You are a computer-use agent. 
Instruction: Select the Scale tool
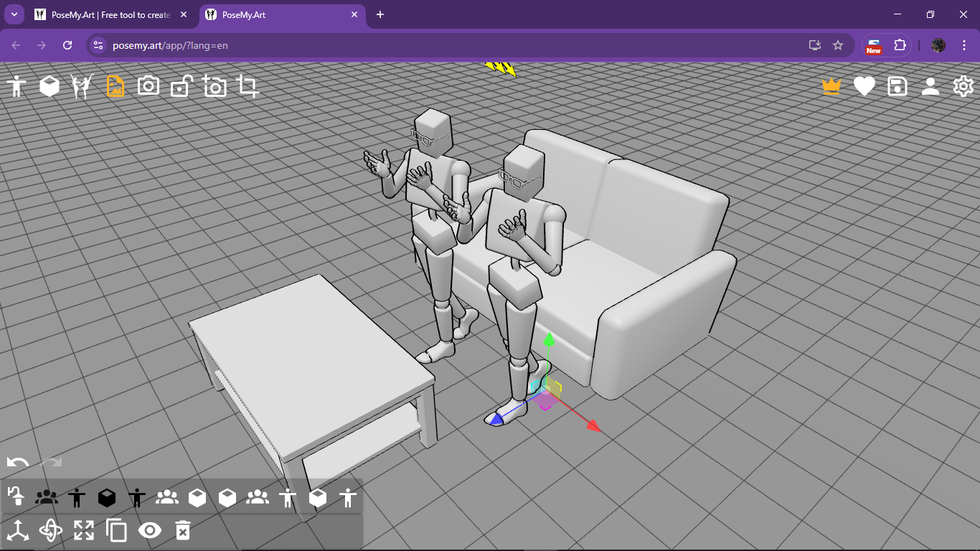pyautogui.click(x=83, y=530)
